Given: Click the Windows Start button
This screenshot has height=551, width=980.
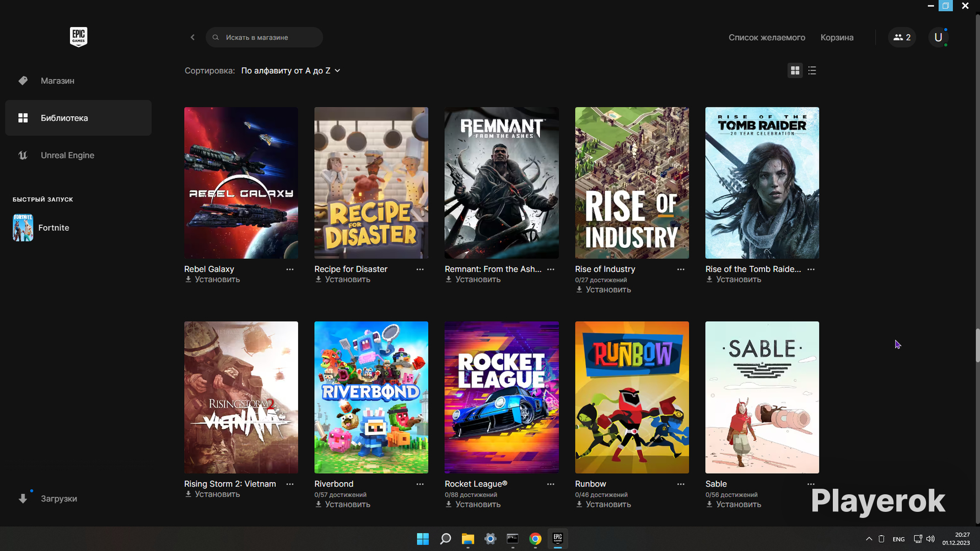Looking at the screenshot, I should [423, 539].
